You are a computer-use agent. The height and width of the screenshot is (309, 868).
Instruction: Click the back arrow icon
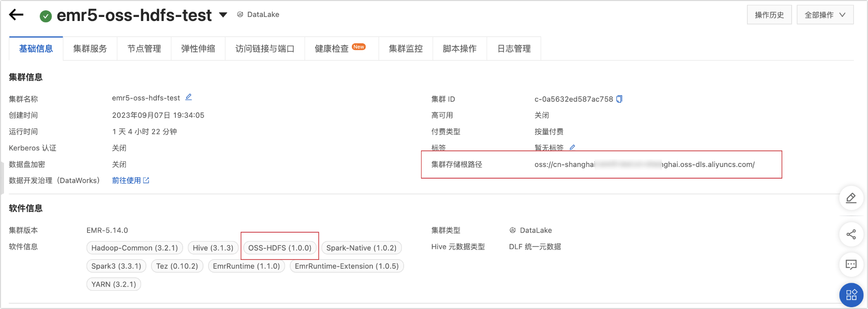pyautogui.click(x=17, y=15)
